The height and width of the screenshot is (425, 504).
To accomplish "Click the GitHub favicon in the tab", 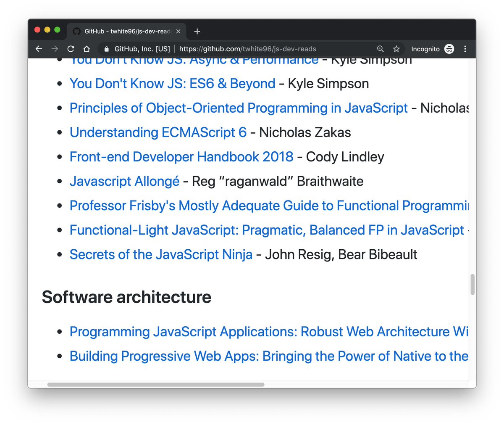I will pyautogui.click(x=76, y=31).
